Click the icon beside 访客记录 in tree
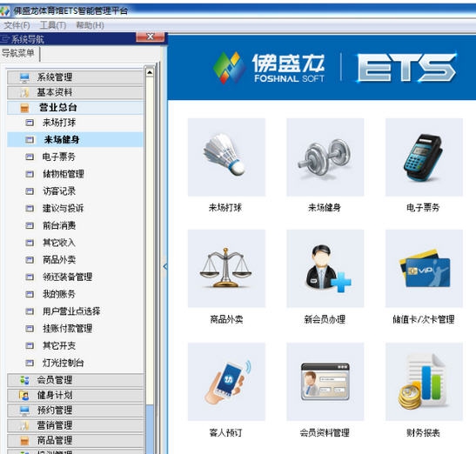 pos(30,191)
